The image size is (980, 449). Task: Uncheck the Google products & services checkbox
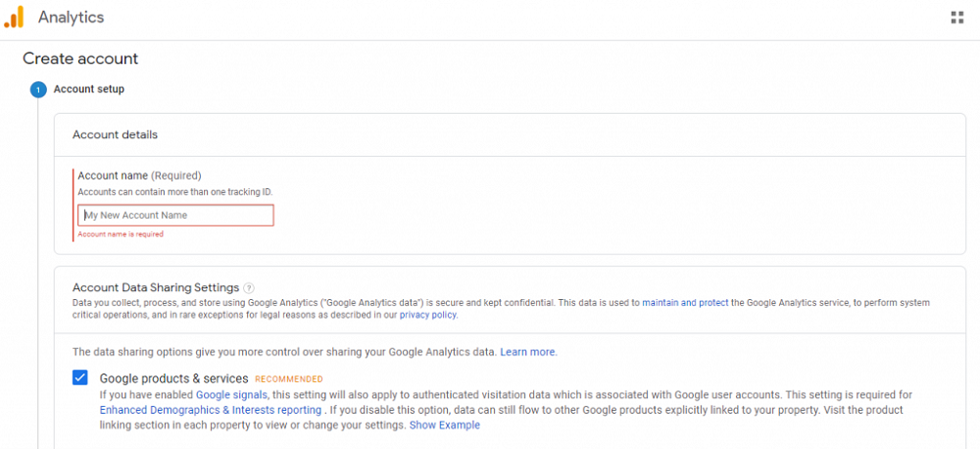pyautogui.click(x=80, y=377)
